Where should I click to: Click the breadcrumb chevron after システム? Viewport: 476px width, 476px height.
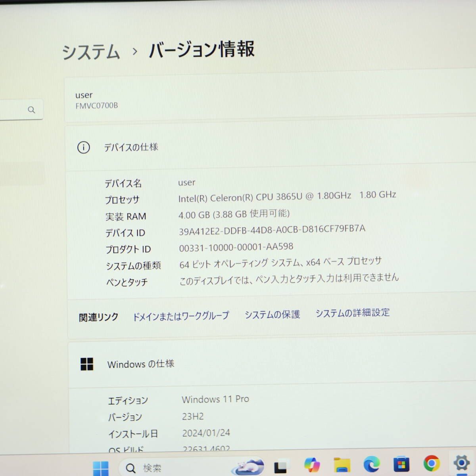tap(135, 51)
